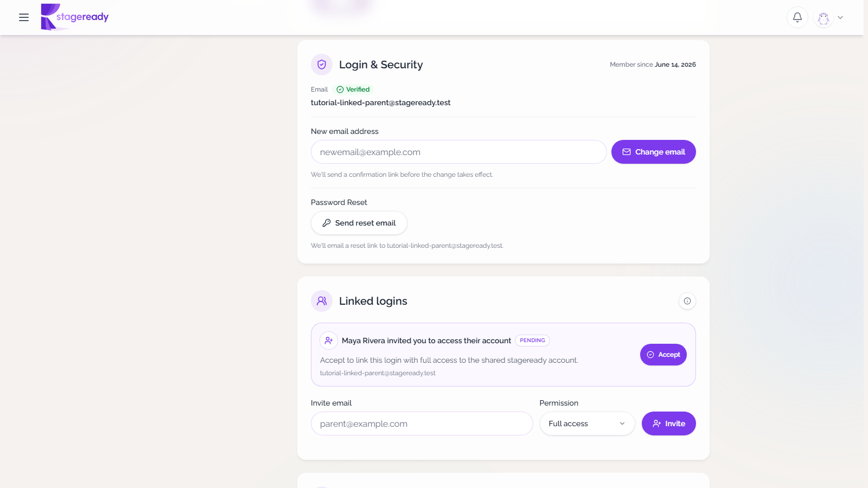868x488 pixels.
Task: Click the Login & Security shield icon
Action: click(x=322, y=65)
